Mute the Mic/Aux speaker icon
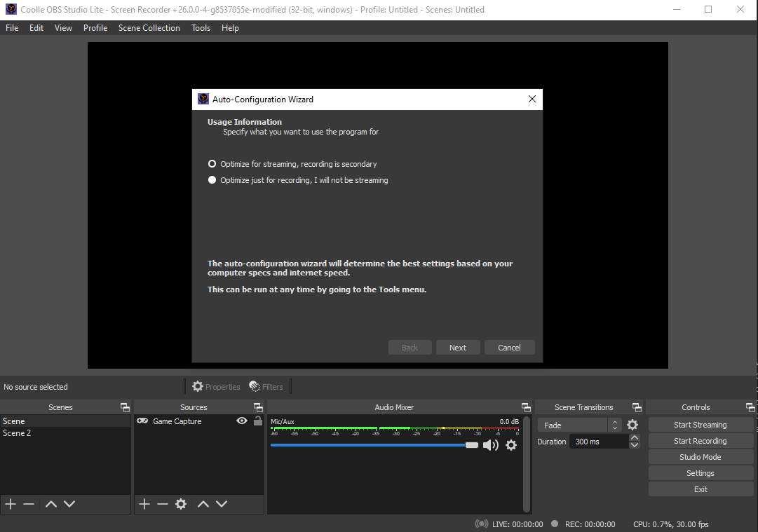 tap(490, 445)
